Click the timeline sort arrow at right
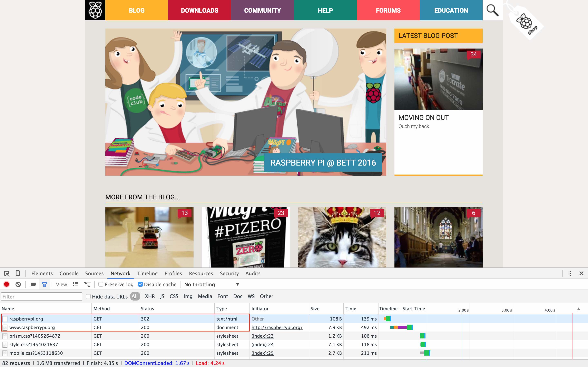 (x=579, y=309)
